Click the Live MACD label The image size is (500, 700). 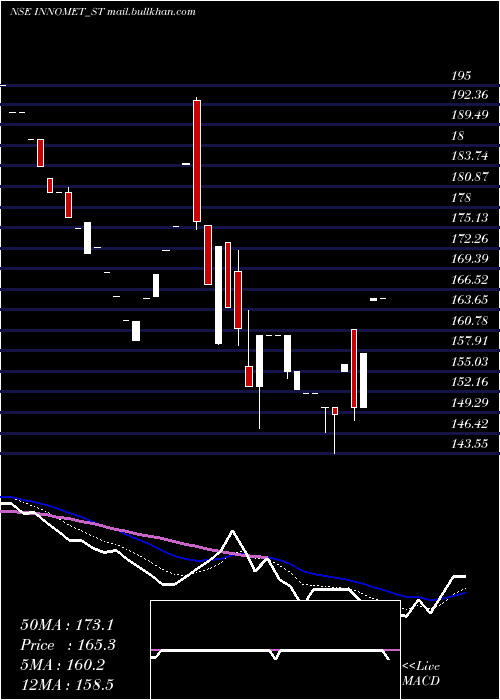(x=421, y=674)
